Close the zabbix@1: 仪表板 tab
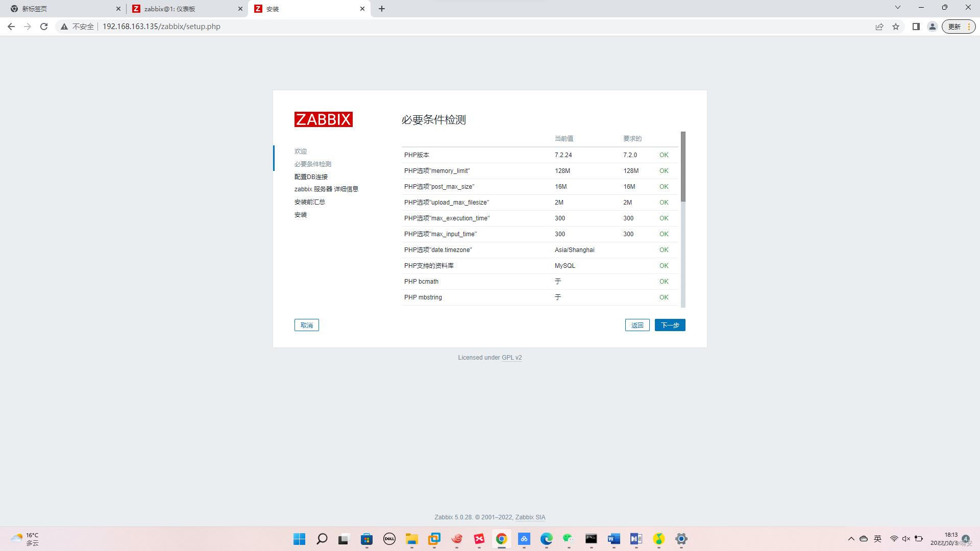Image resolution: width=980 pixels, height=551 pixels. point(240,9)
